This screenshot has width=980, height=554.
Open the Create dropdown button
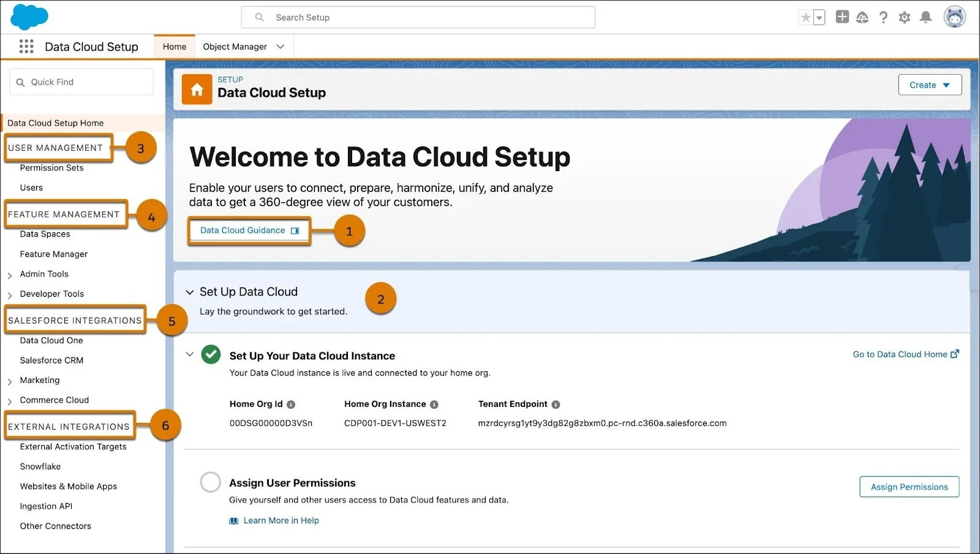930,85
